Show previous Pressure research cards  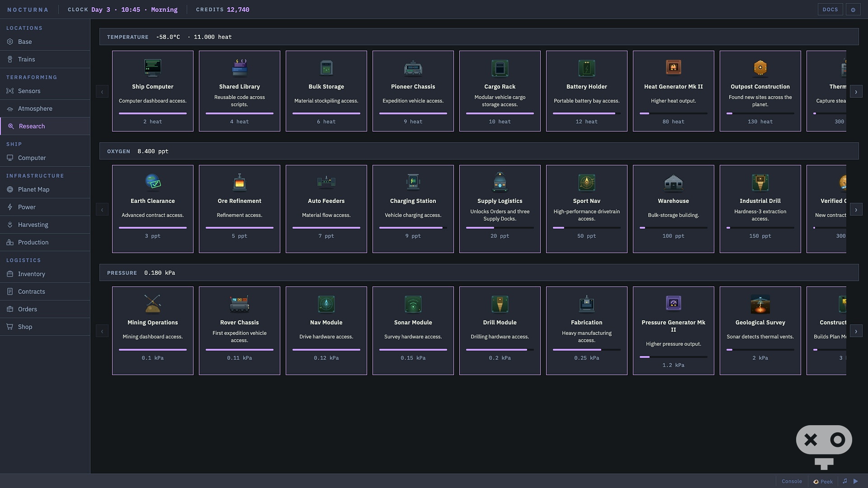(102, 331)
